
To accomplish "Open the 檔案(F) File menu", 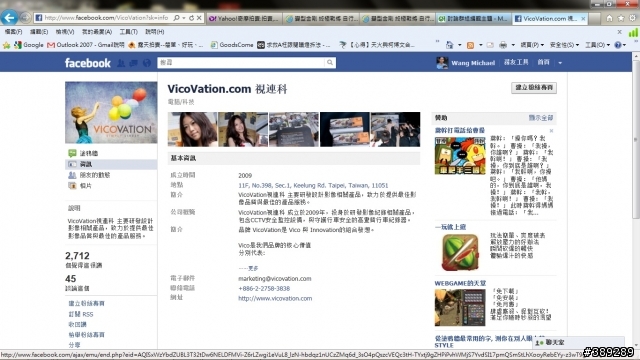I will pyautogui.click(x=13, y=32).
